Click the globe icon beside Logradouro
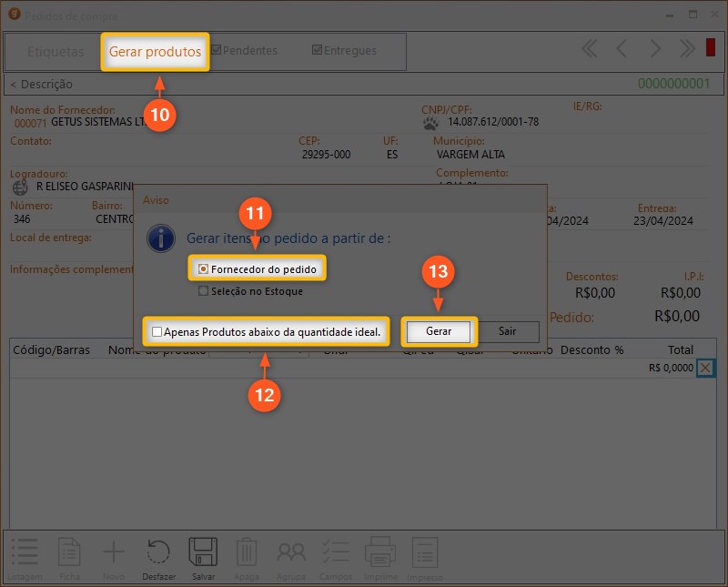Viewport: 728px width, 587px height. pyautogui.click(x=21, y=187)
